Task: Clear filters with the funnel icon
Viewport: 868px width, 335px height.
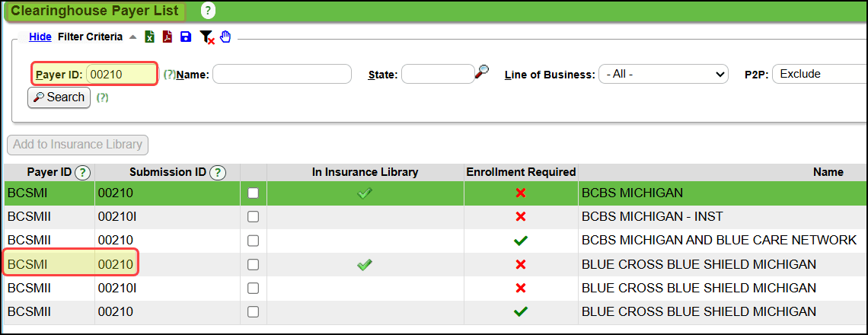Action: (206, 37)
